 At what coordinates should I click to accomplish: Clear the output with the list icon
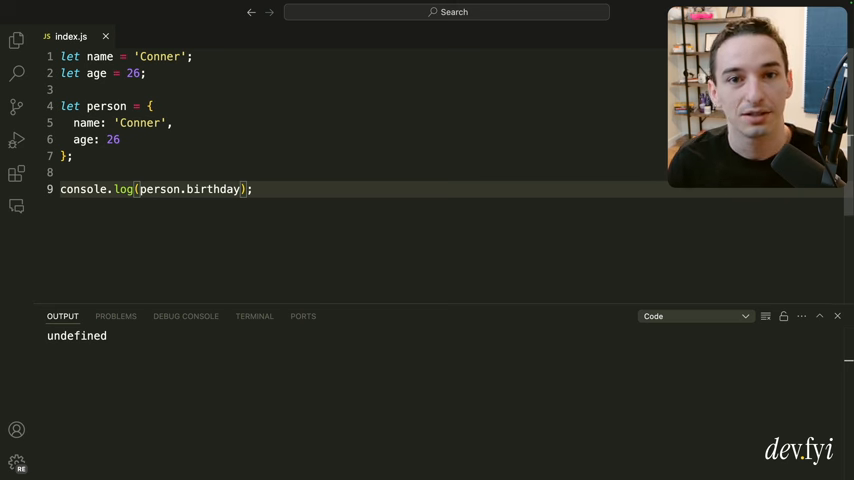[766, 317]
